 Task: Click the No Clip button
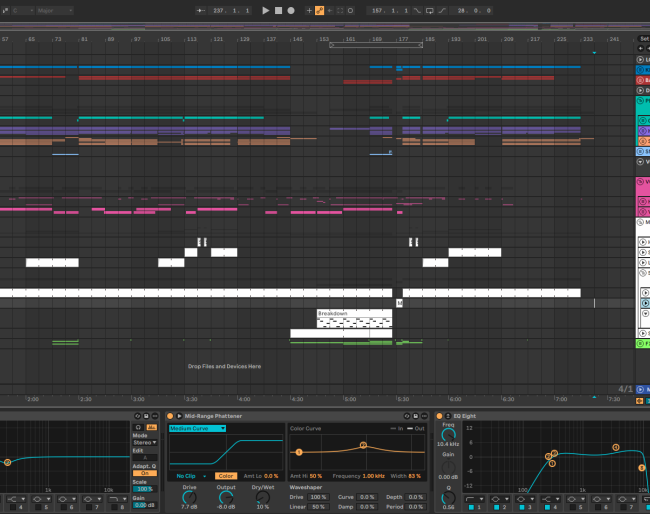coord(186,476)
